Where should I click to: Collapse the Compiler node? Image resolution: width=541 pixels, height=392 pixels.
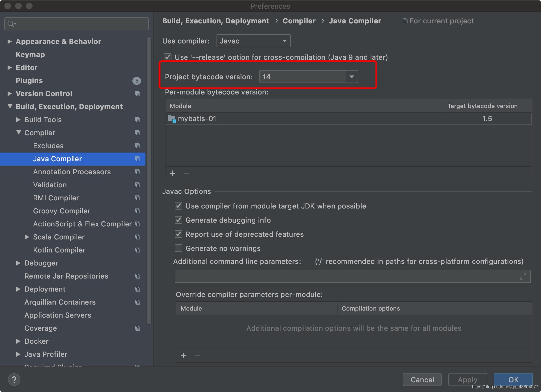(18, 133)
